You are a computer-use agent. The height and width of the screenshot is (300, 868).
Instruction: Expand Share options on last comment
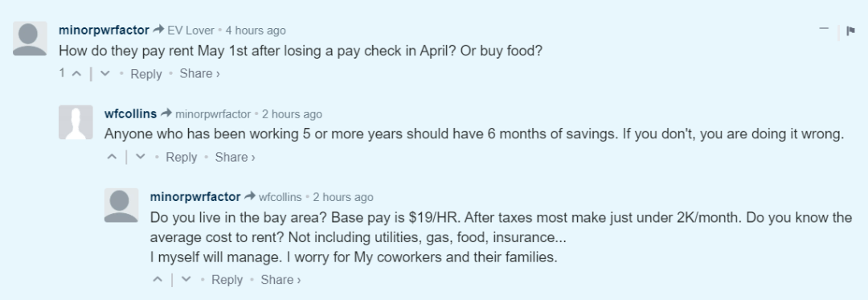[x=281, y=280]
